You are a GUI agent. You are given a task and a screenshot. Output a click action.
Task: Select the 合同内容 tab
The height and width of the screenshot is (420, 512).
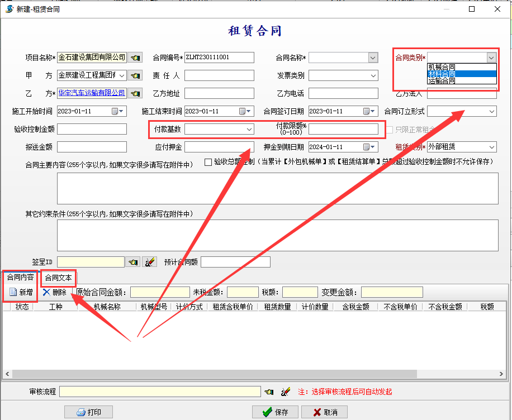point(21,277)
